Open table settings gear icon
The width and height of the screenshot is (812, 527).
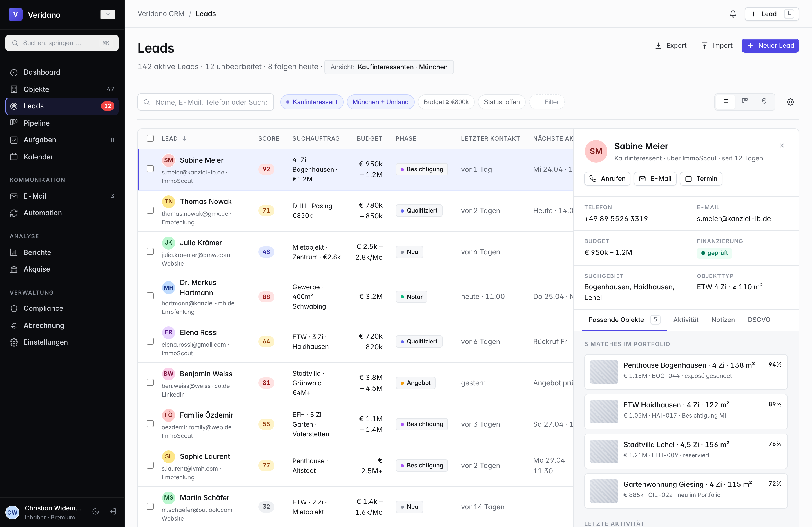pyautogui.click(x=790, y=102)
